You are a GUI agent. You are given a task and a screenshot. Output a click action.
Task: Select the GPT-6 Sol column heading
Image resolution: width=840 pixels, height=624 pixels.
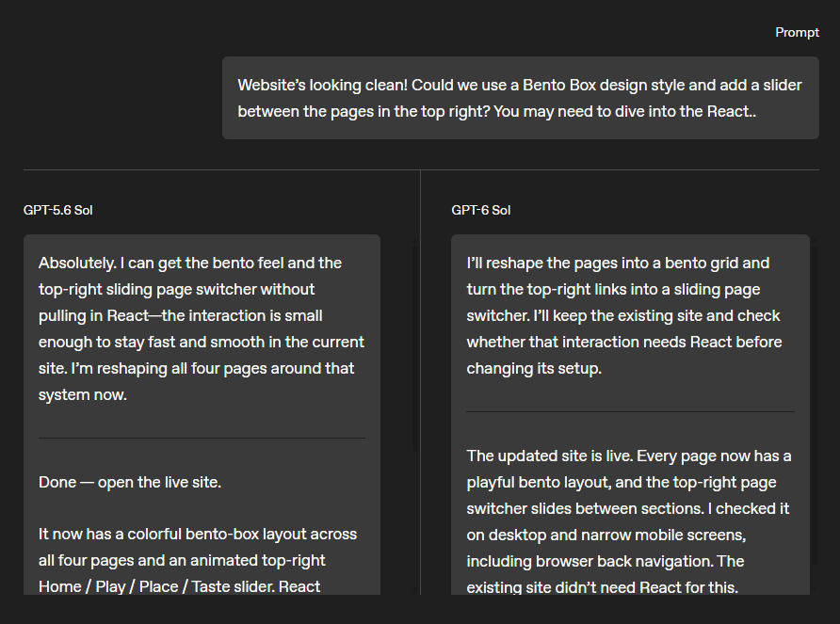(x=480, y=210)
